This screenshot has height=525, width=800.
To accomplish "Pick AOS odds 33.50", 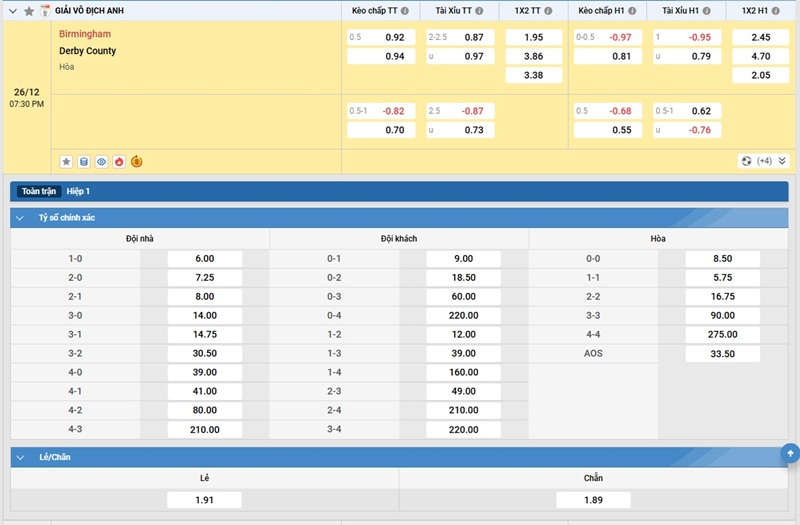I will coord(722,354).
